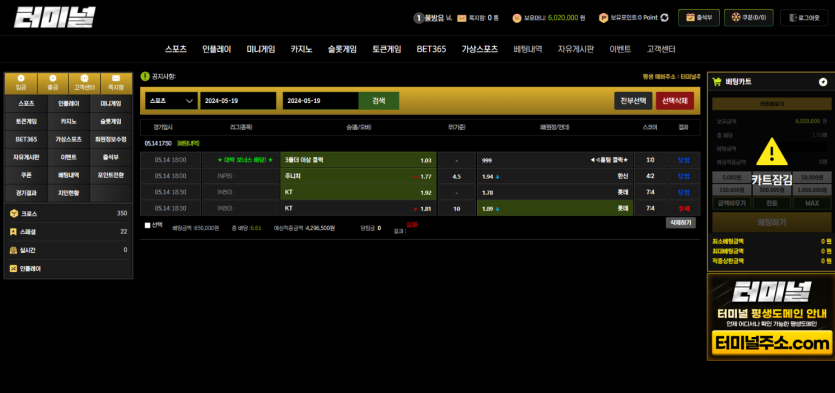
Task: Click the pin icon on 배팅카트 panel
Action: [x=823, y=82]
